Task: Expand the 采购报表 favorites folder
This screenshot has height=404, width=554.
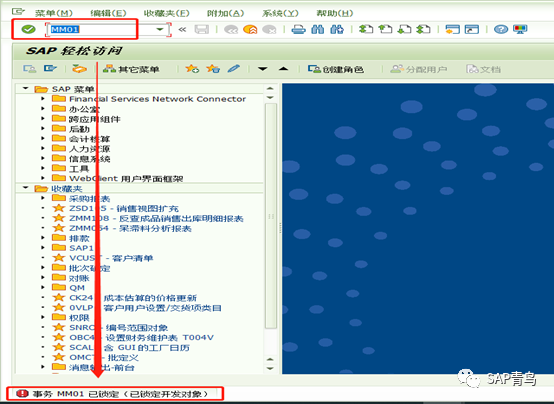Action: coord(43,198)
